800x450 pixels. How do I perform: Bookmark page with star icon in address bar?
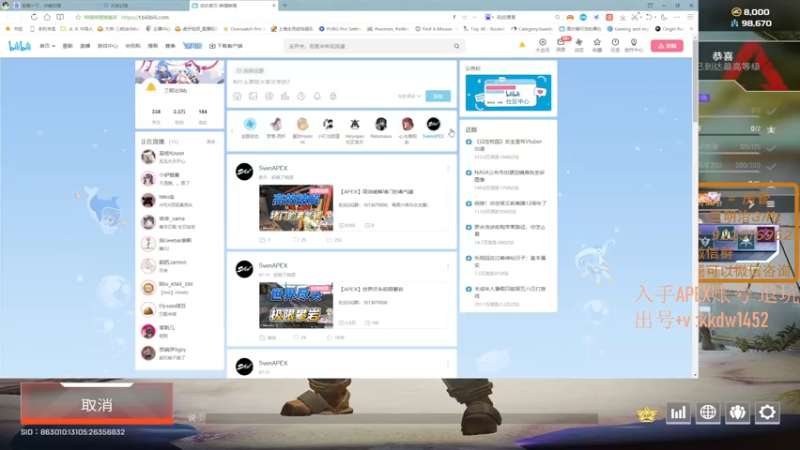(78, 17)
